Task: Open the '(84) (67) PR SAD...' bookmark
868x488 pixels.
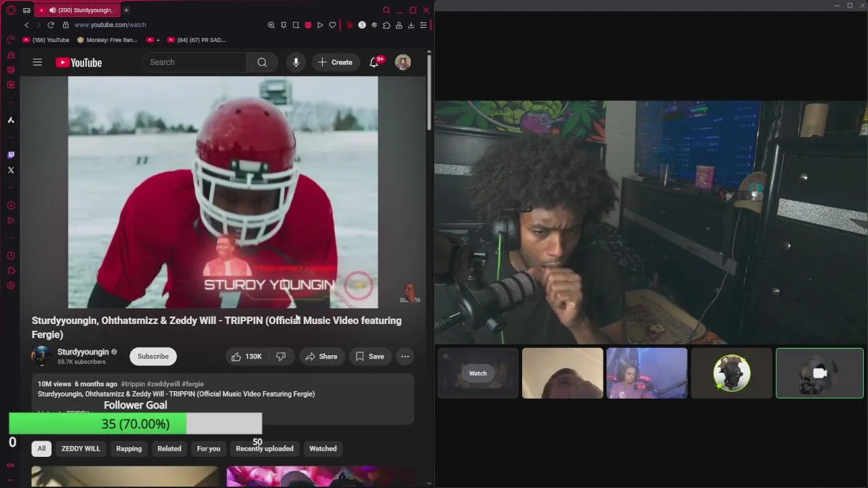Action: (x=196, y=40)
